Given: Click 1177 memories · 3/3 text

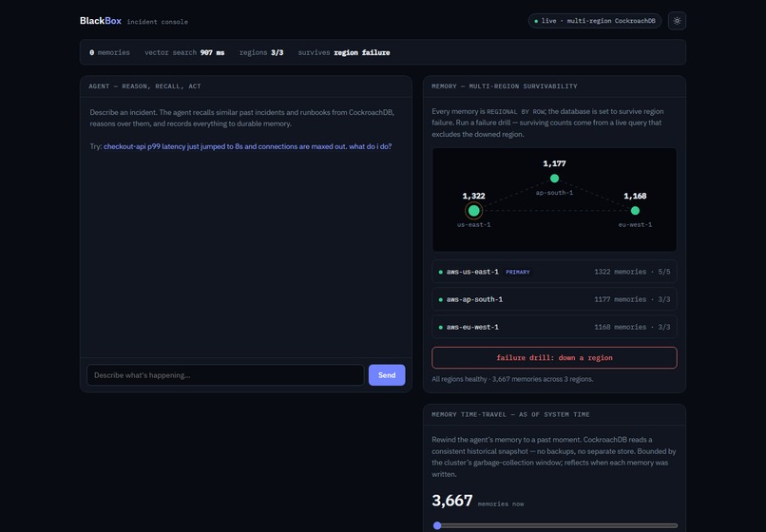Looking at the screenshot, I should (x=632, y=299).
